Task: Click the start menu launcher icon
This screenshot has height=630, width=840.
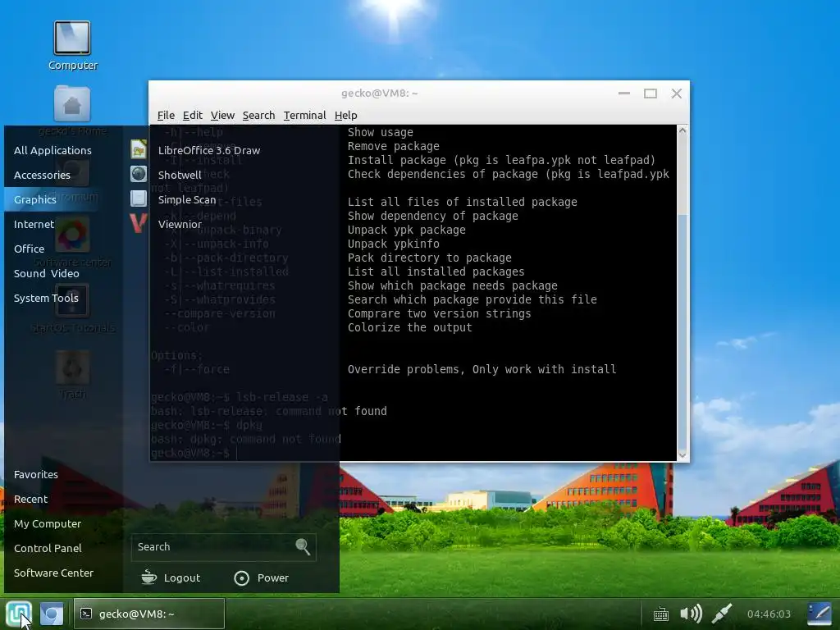Action: pyautogui.click(x=19, y=614)
